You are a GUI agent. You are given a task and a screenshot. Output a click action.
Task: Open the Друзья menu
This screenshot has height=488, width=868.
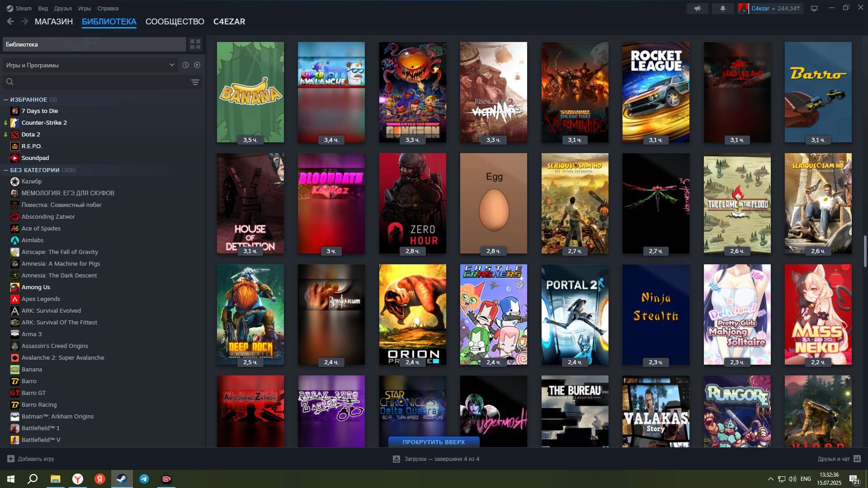tap(63, 8)
